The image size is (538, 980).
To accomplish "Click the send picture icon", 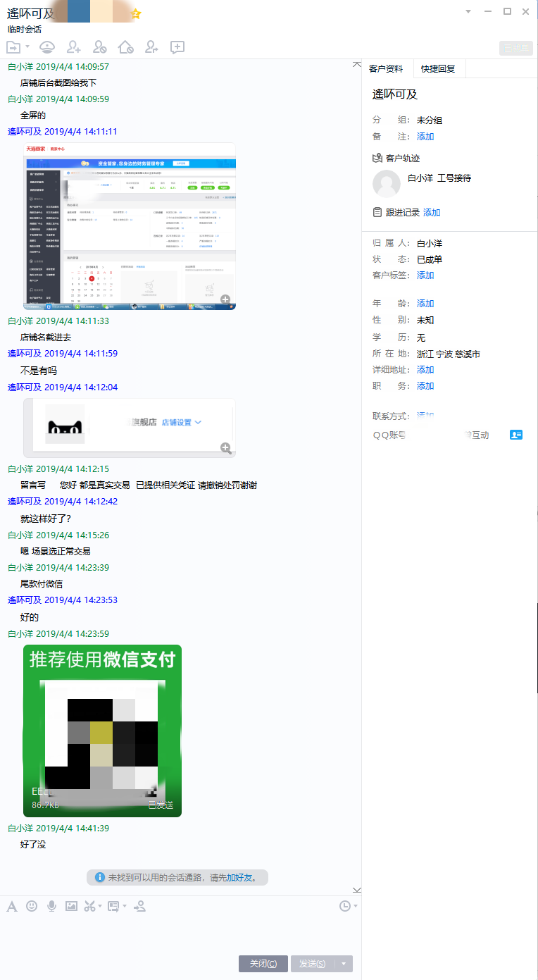I will [x=71, y=906].
